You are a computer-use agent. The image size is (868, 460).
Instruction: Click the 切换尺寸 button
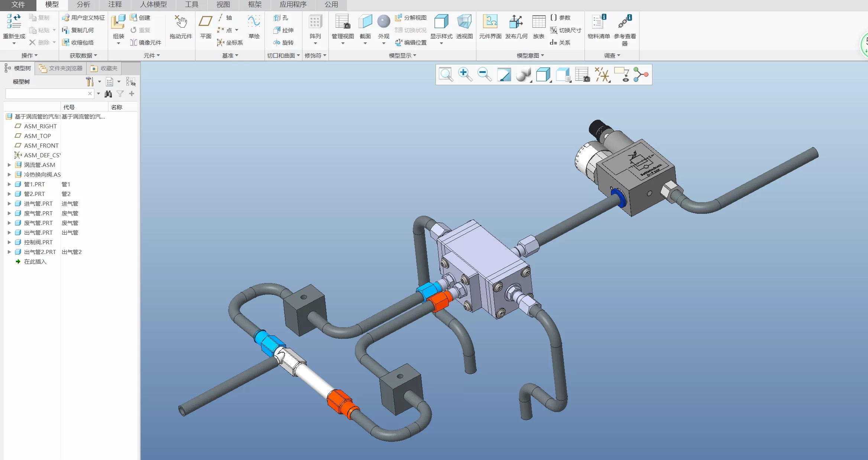566,30
